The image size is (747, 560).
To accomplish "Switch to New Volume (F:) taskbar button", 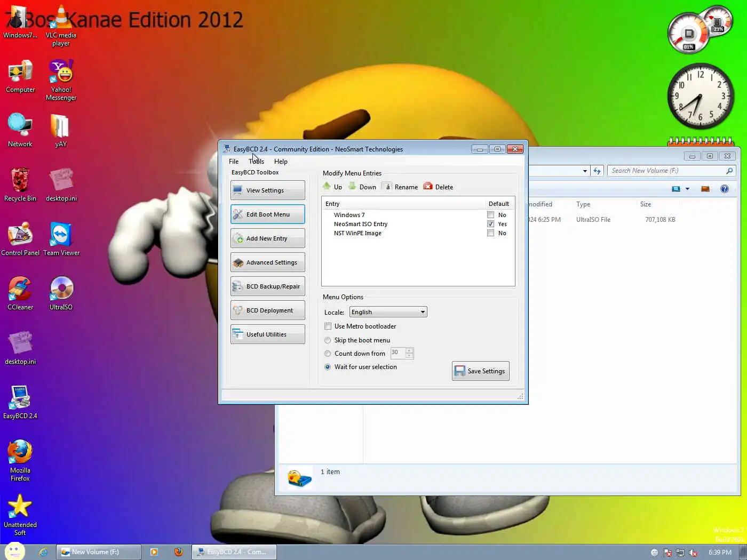I will 99,552.
